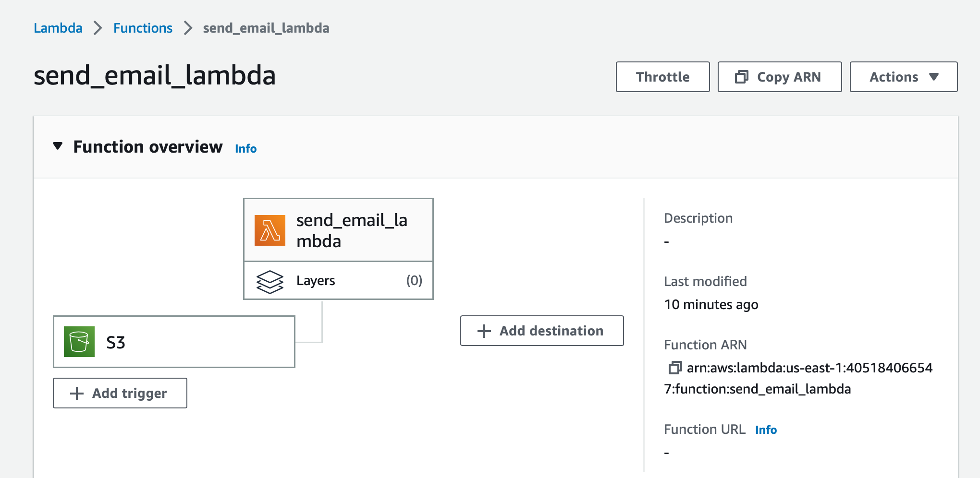Viewport: 980px width, 478px height.
Task: Click the '10 minutes ago' value
Action: click(x=711, y=304)
